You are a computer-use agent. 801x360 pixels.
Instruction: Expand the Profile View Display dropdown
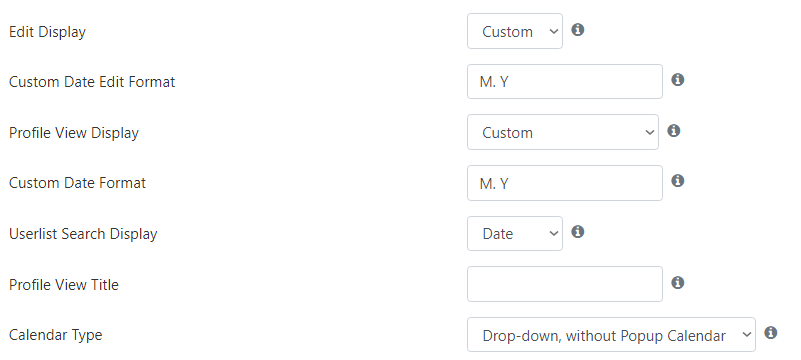tap(562, 132)
